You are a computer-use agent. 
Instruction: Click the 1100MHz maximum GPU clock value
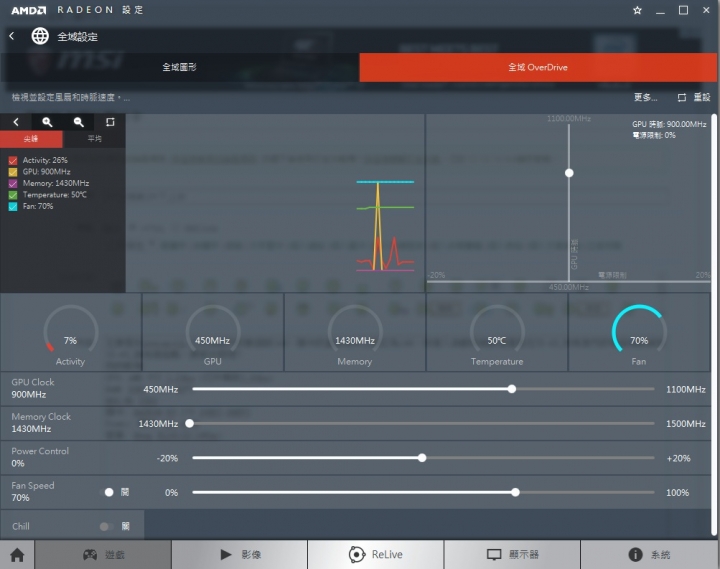tap(686, 389)
